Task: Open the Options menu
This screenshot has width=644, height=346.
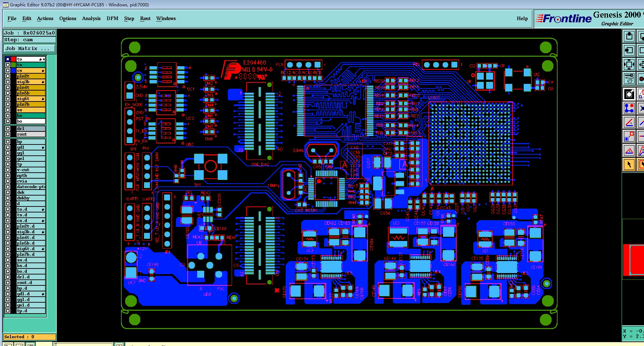Action: (68, 18)
